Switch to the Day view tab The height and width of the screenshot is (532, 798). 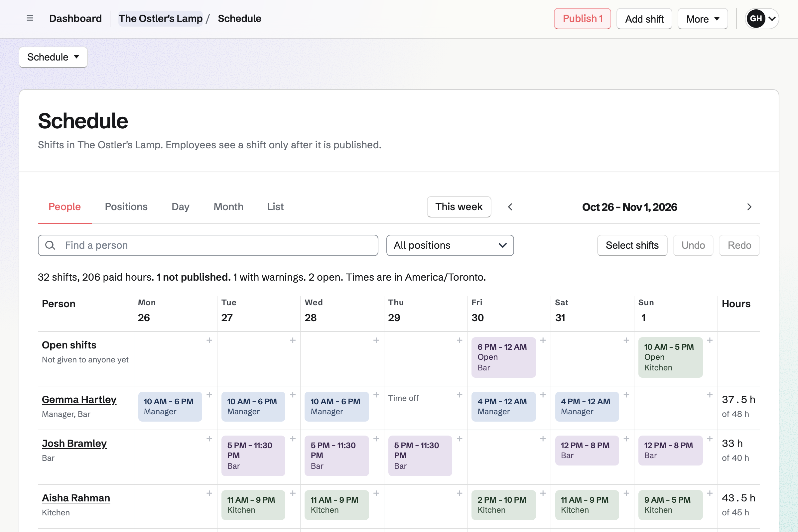[x=181, y=206]
